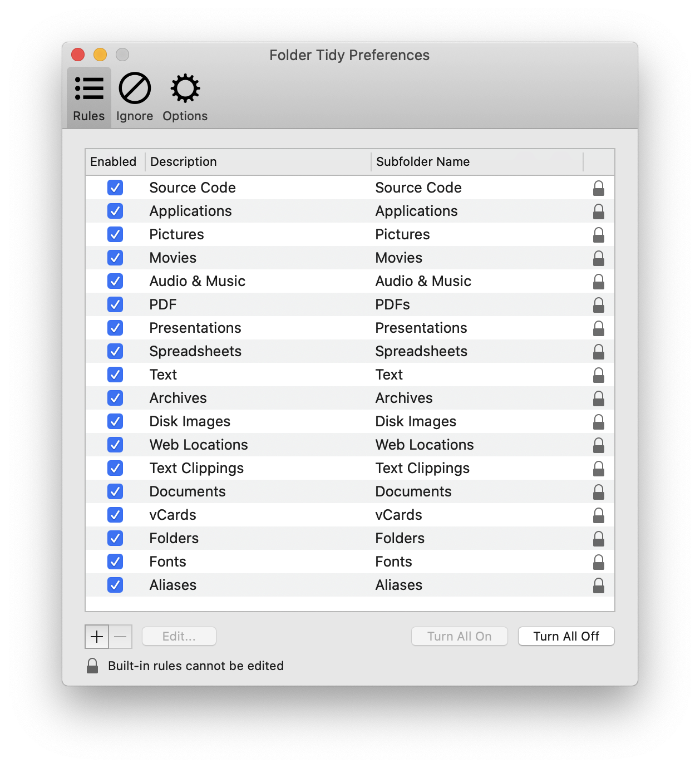Click the Description column header
This screenshot has width=700, height=768.
(184, 162)
